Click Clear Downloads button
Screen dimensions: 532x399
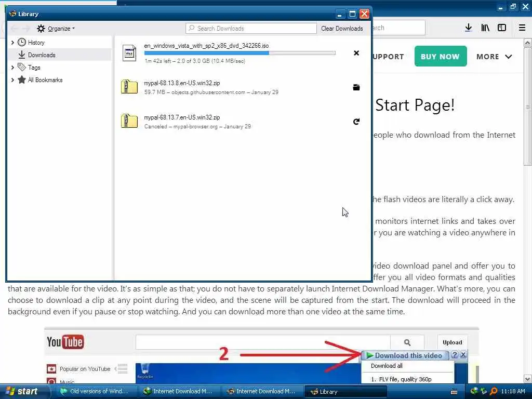342,29
